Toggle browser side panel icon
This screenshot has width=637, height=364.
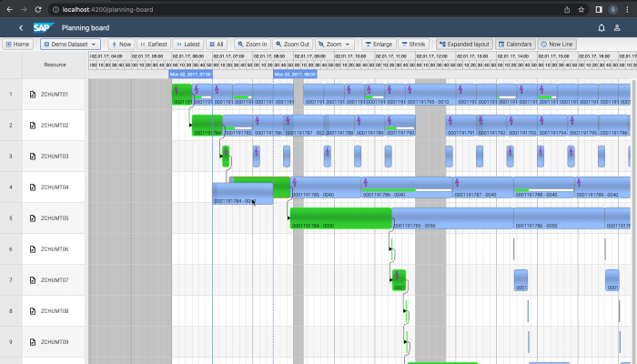coord(599,9)
